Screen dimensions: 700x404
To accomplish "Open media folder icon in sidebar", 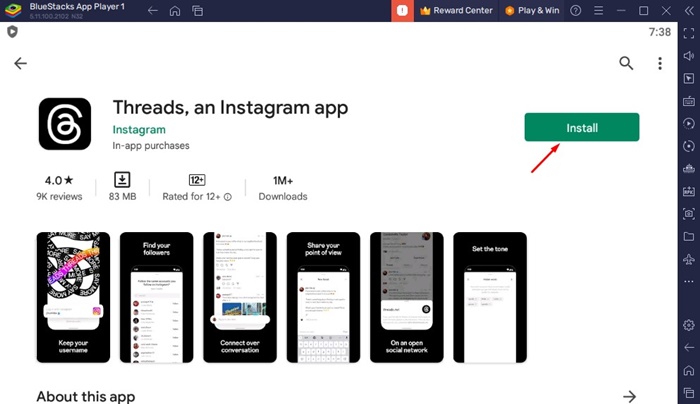I will 689,236.
